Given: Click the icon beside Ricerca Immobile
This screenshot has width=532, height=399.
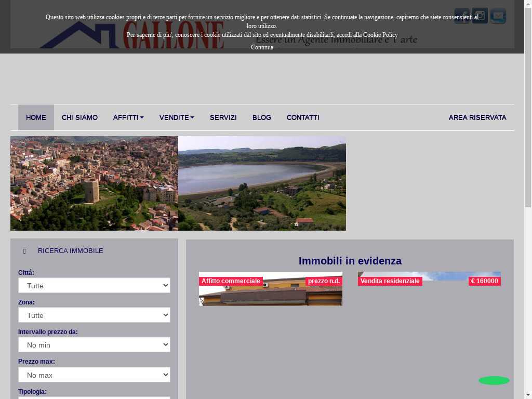Looking at the screenshot, I should pos(24,251).
